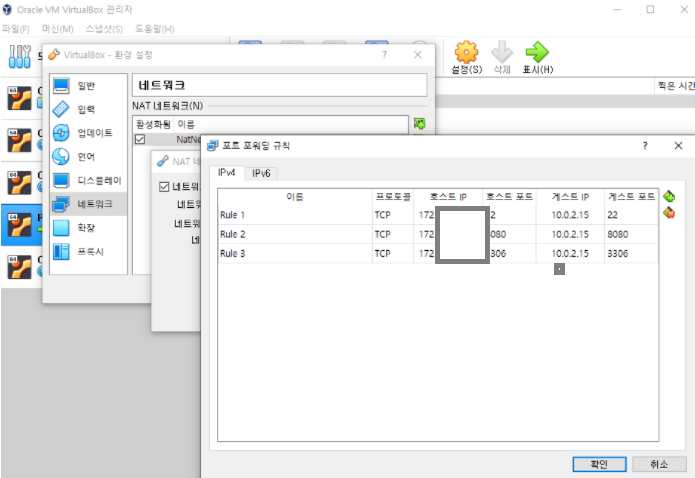Open help in the preferences dialog
This screenshot has height=478, width=695.
[x=384, y=55]
